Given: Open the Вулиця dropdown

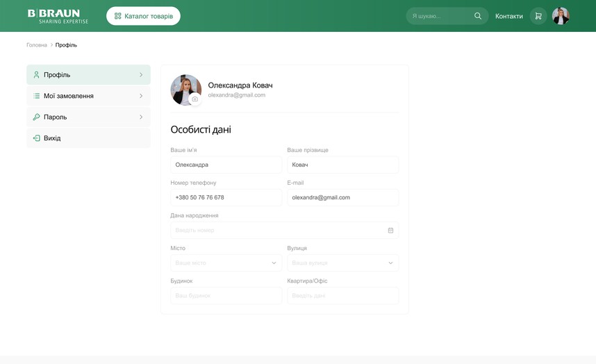Looking at the screenshot, I should tap(343, 263).
